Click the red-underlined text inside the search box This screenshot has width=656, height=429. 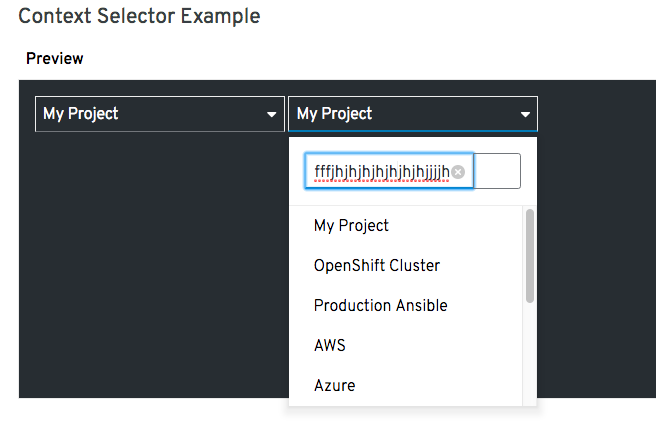380,172
